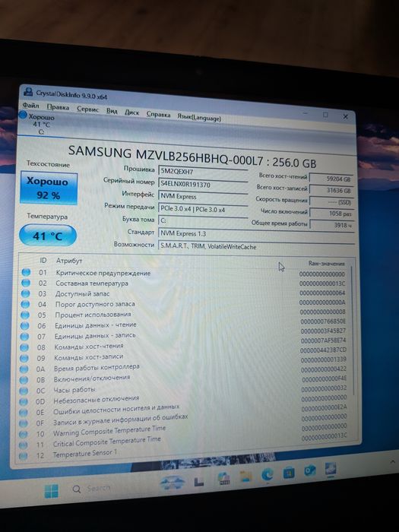The width and height of the screenshot is (399, 532).
Task: Click status circle for attribute 04 Порог доступного запаса
Action: [25, 304]
